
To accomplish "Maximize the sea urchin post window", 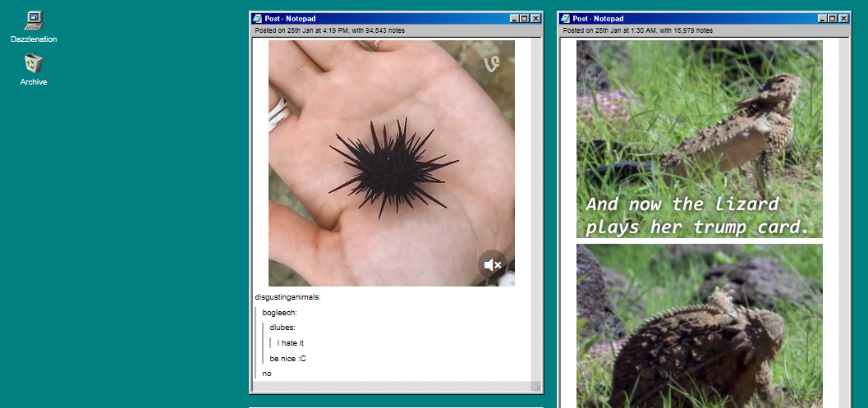I will (524, 18).
